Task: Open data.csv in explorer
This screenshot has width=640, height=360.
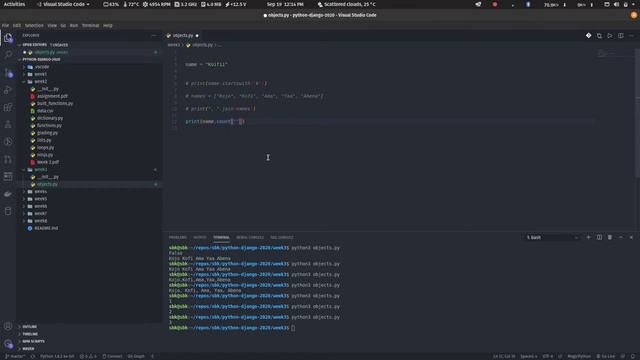Action: click(x=45, y=111)
